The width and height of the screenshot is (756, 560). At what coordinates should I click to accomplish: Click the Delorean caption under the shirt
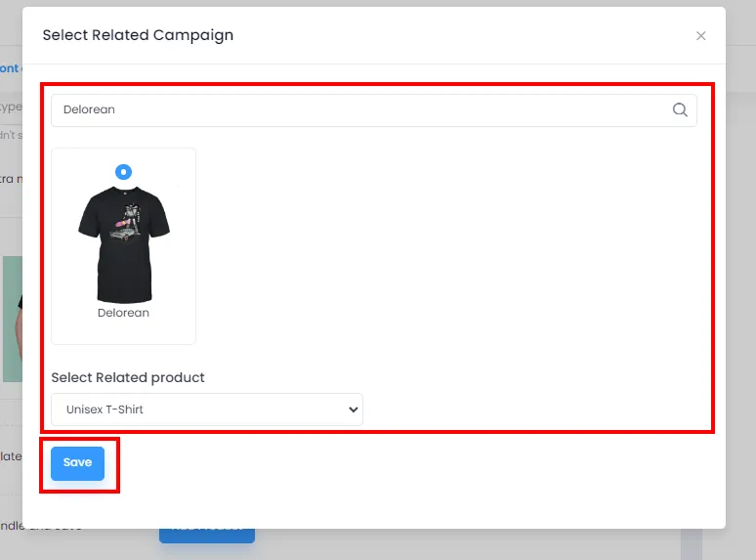click(123, 313)
